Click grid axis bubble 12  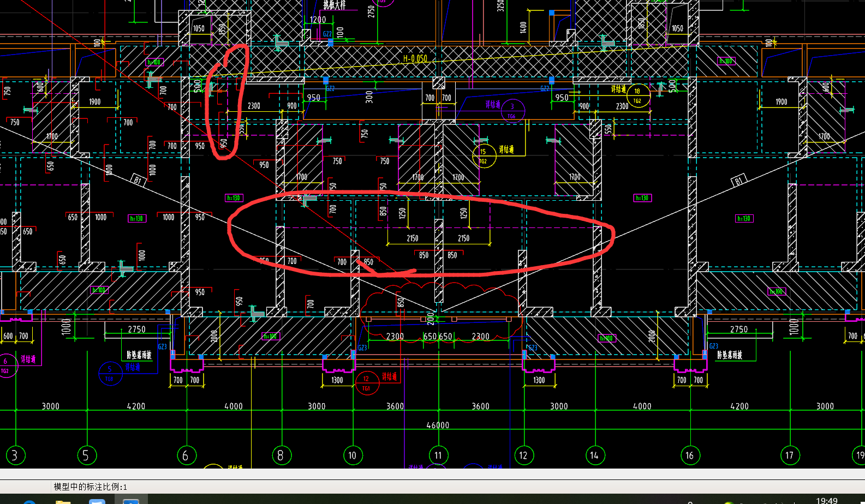click(x=524, y=455)
